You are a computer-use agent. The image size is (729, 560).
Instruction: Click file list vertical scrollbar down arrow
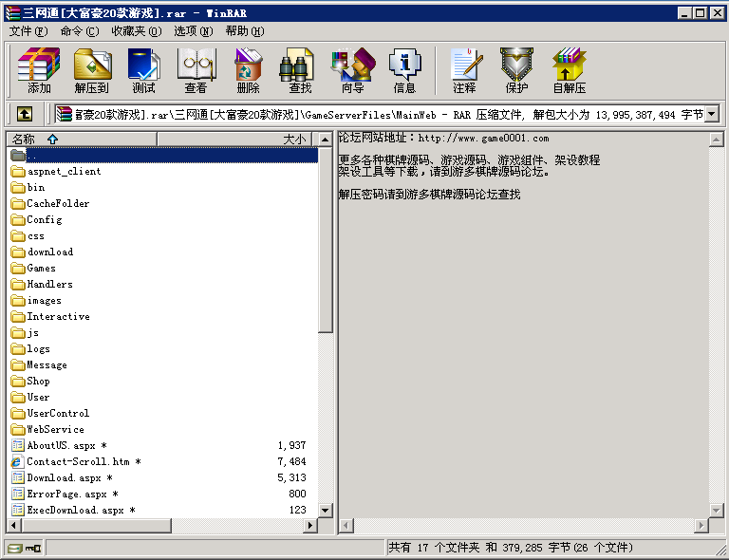point(326,510)
